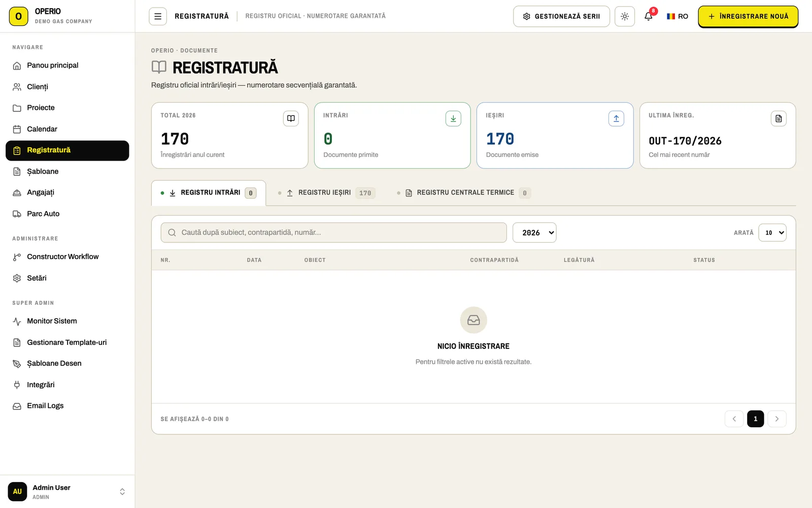The width and height of the screenshot is (812, 508).
Task: Click the 170 count badge on Registru Ieșiri
Action: [x=365, y=193]
